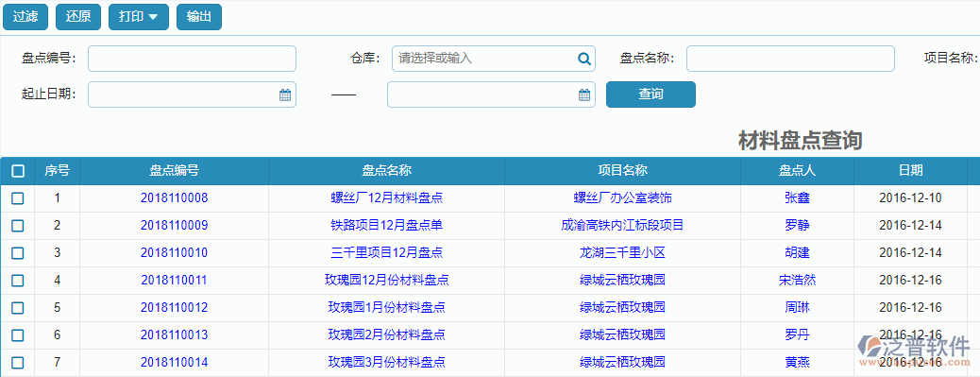Click the 日期 column header

[910, 171]
